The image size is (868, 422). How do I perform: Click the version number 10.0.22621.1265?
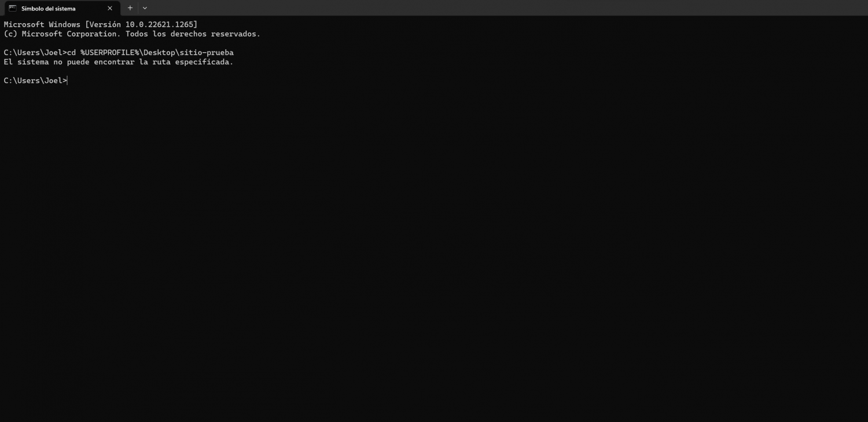pos(159,24)
